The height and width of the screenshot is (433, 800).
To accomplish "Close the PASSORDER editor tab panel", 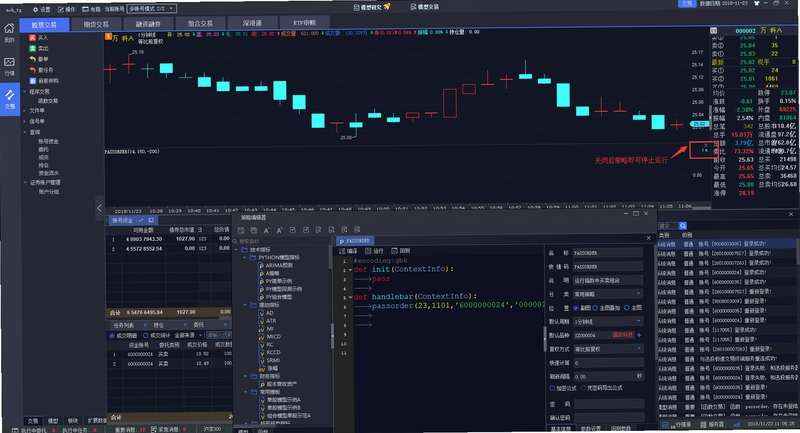I will pos(648,238).
